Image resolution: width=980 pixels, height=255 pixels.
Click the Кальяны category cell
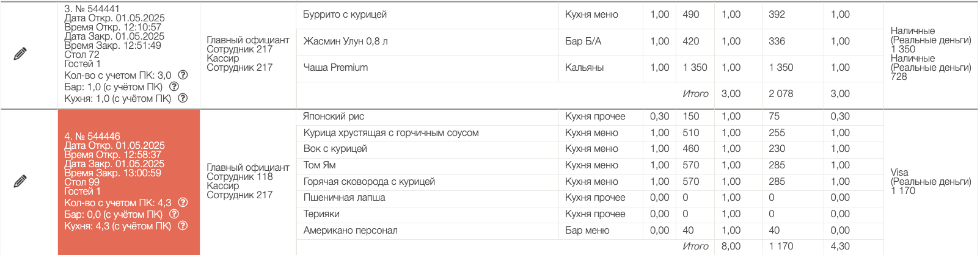coord(584,68)
